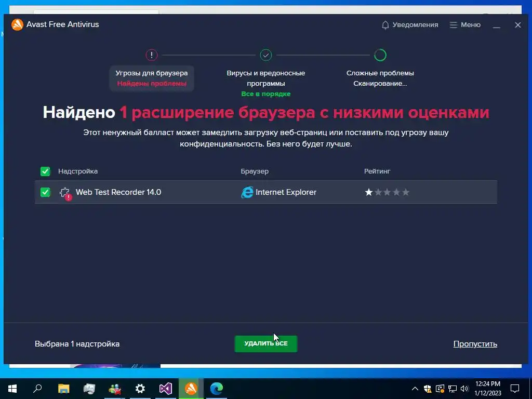Select the Угрозы для браузера step
Screen dimensions: 532x399
[152, 78]
